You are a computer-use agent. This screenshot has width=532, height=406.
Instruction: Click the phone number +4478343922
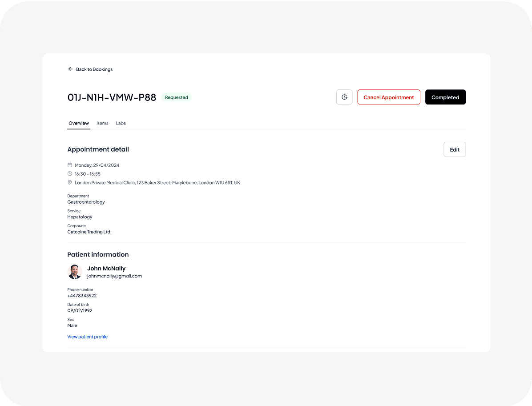(82, 296)
